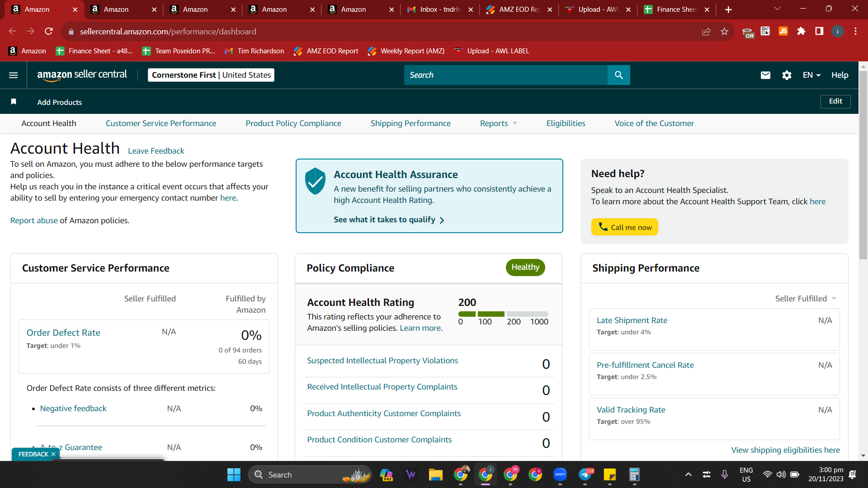Screen dimensions: 868x488
Task: Open the Tim Richardson bookmark
Action: [255, 51]
